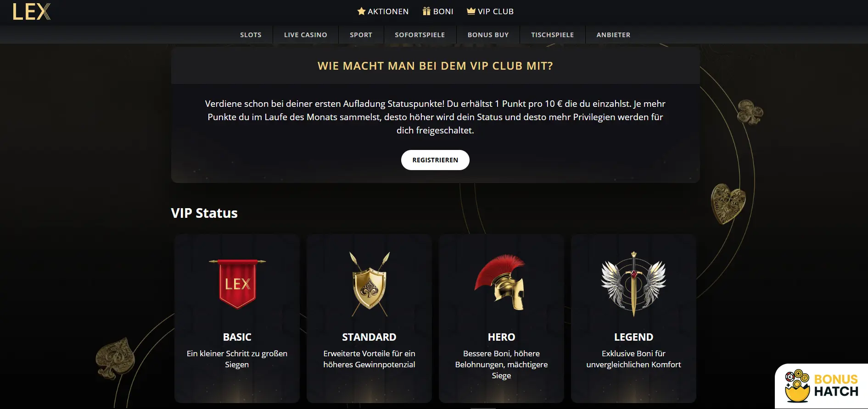
Task: Select the red LEX banner icon
Action: (237, 284)
